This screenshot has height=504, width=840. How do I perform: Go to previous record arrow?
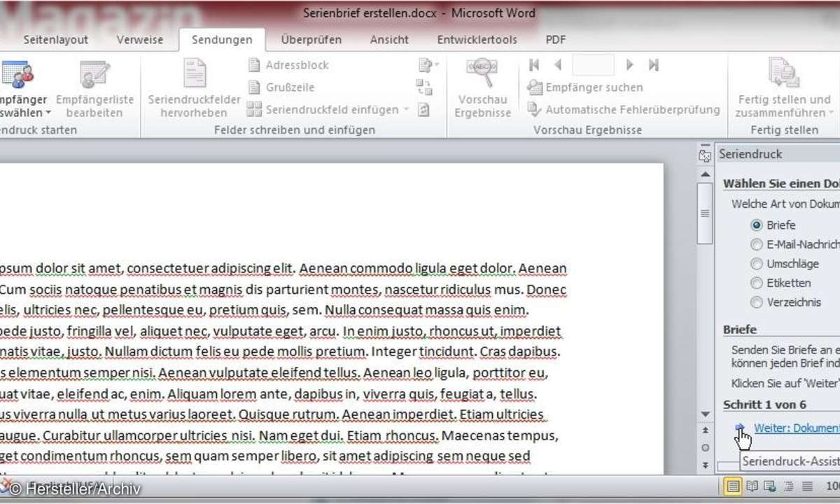point(558,65)
